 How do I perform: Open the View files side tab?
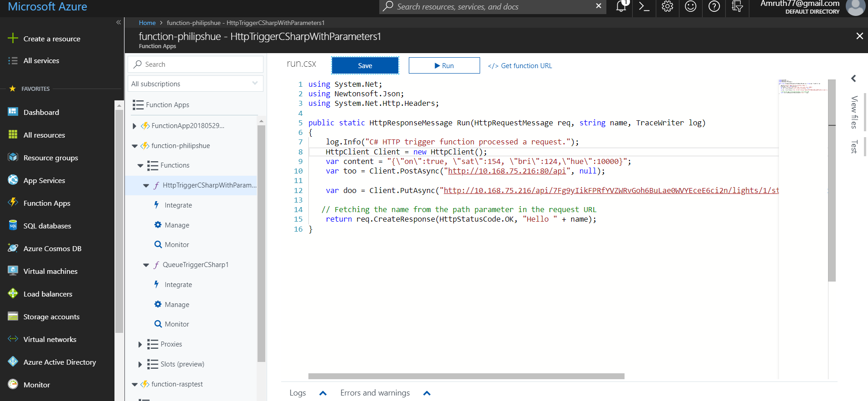[x=854, y=112]
